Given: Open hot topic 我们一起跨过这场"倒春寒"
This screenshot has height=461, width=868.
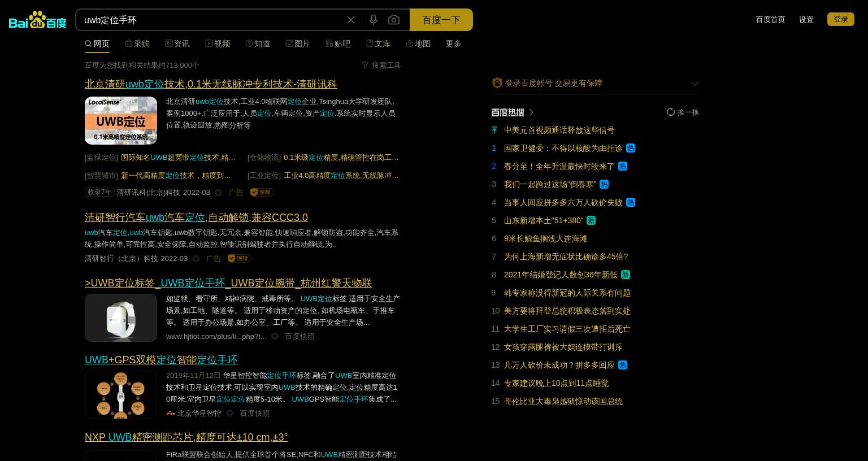Looking at the screenshot, I should [550, 184].
